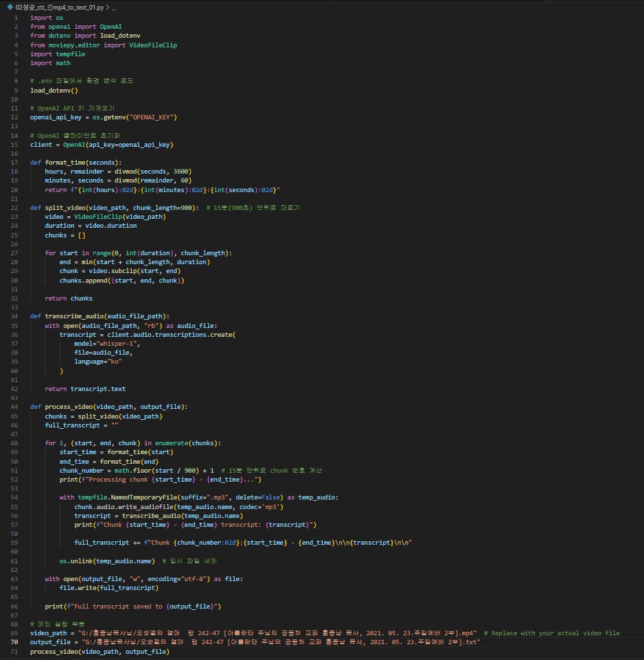Click 'chunks = []' assignment
Image resolution: width=644 pixels, height=660 pixels.
coord(65,235)
